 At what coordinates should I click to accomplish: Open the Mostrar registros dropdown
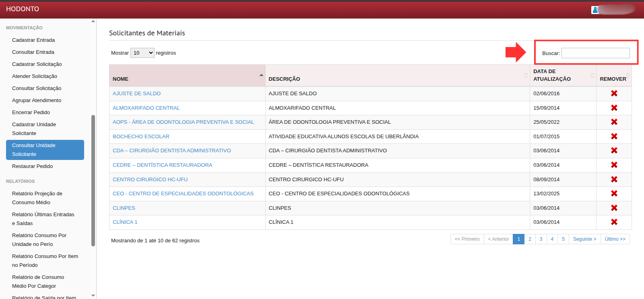coord(142,53)
